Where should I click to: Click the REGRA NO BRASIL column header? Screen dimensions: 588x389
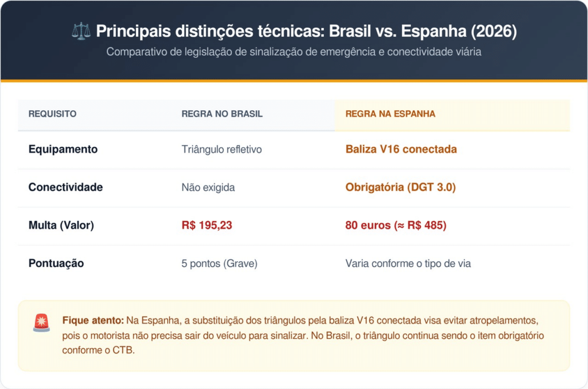click(x=222, y=114)
